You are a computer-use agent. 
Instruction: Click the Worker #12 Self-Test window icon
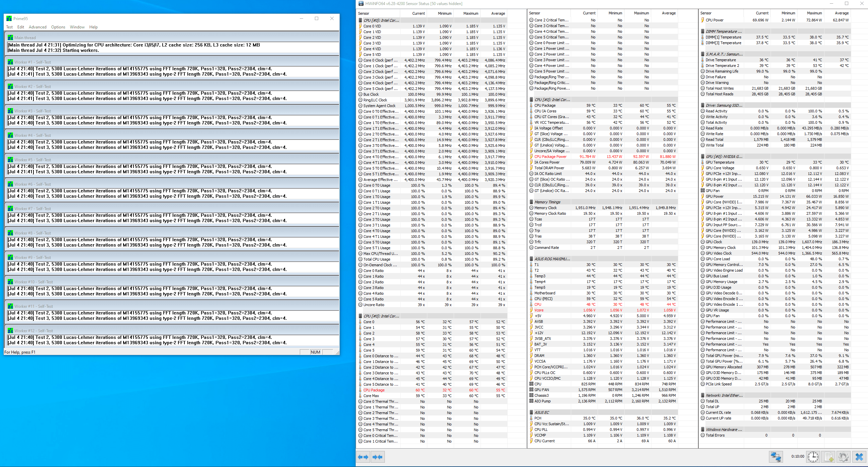point(10,331)
